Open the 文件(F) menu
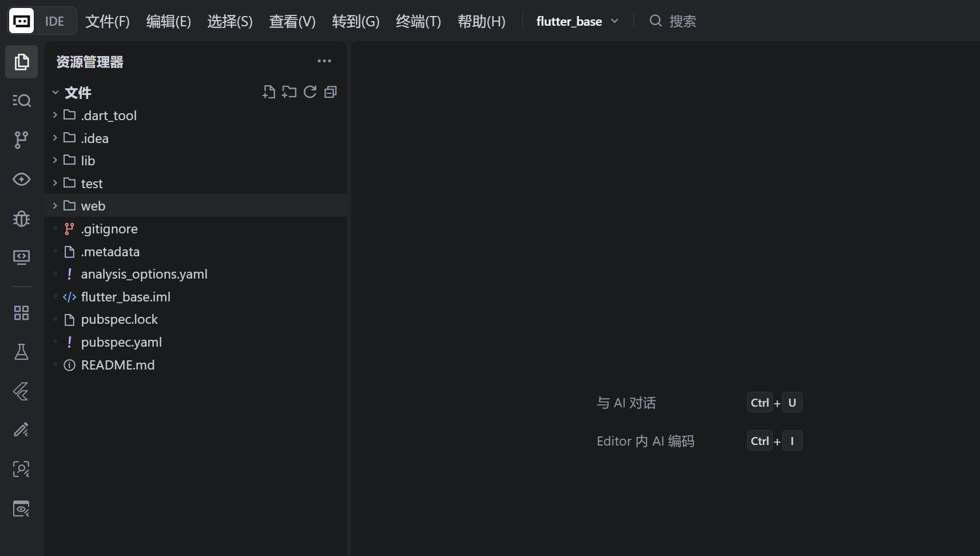Viewport: 980px width, 556px height. (106, 21)
